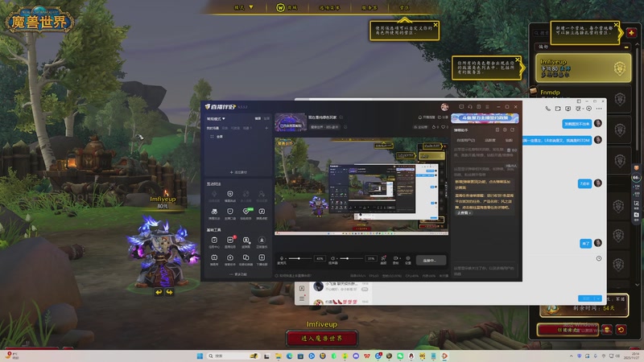Click the trash delete-character icon

pyautogui.click(x=607, y=330)
